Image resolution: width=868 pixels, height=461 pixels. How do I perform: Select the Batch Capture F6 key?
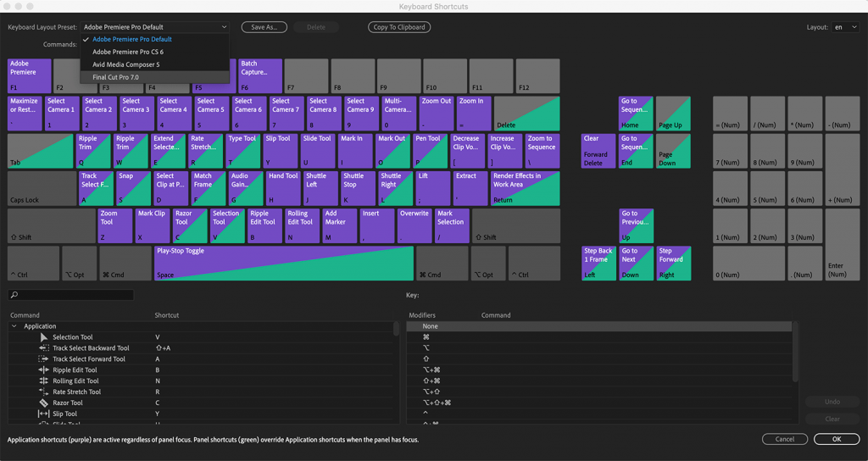[x=260, y=75]
